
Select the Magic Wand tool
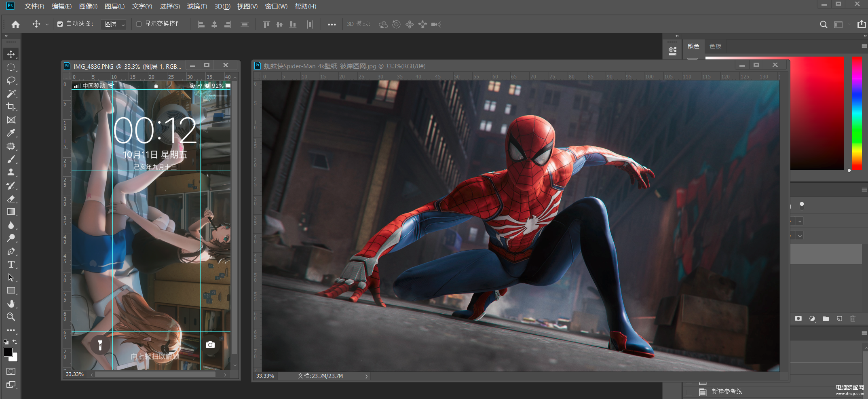[x=11, y=94]
